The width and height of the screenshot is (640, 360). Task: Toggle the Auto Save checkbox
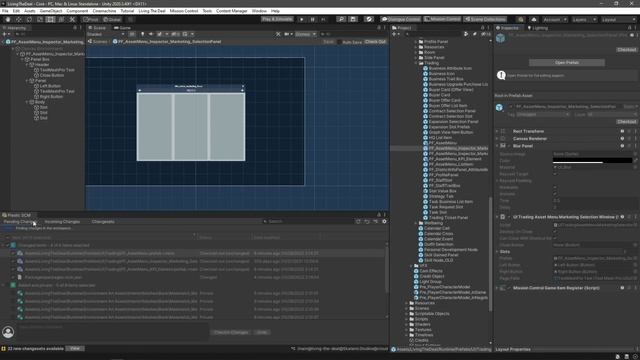339,42
